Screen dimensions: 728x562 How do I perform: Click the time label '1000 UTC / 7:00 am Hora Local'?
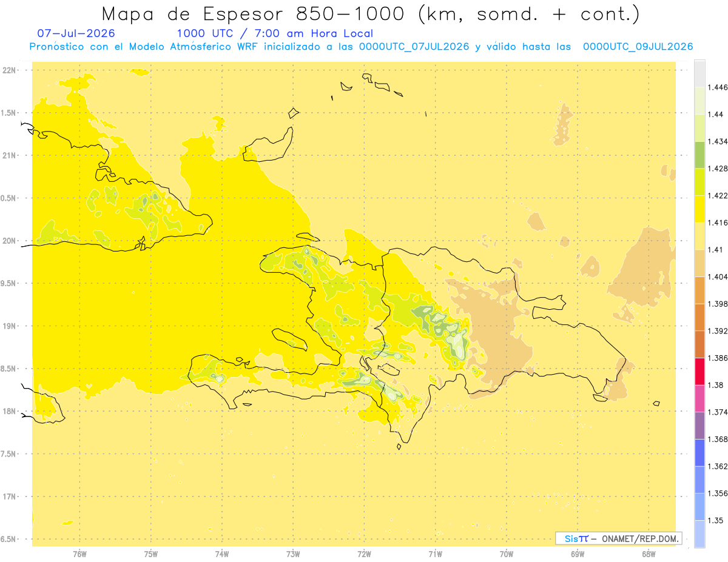click(275, 33)
